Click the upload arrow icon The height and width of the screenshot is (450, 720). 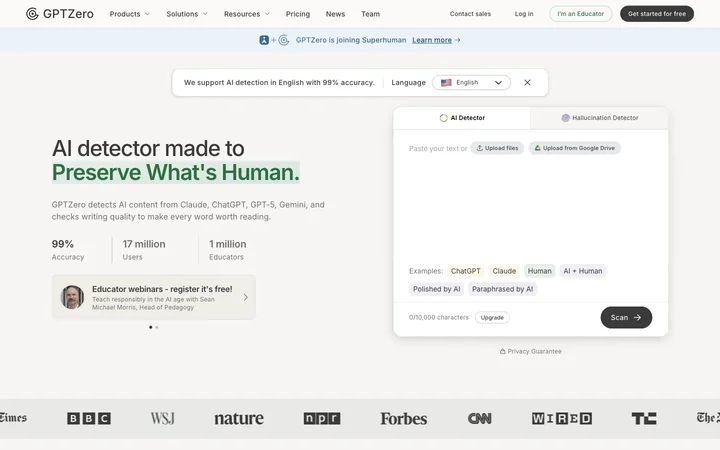[479, 148]
